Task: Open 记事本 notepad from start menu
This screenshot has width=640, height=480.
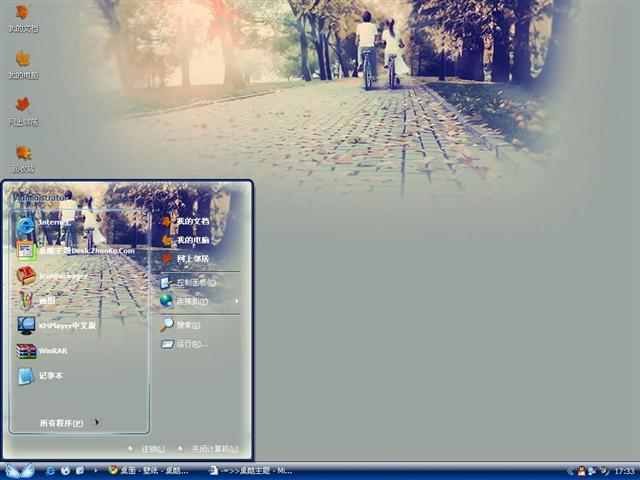Action: coord(40,376)
